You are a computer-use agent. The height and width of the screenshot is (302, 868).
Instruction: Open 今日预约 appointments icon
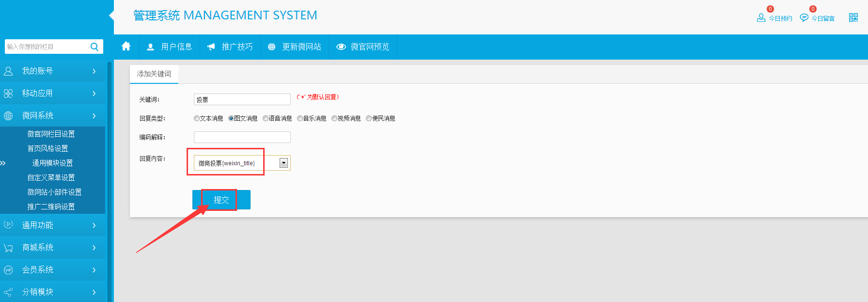tap(761, 18)
